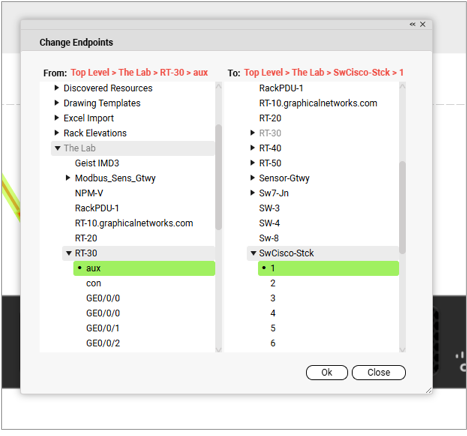
Task: Click the To path breadcrumb text
Action: pyautogui.click(x=324, y=72)
